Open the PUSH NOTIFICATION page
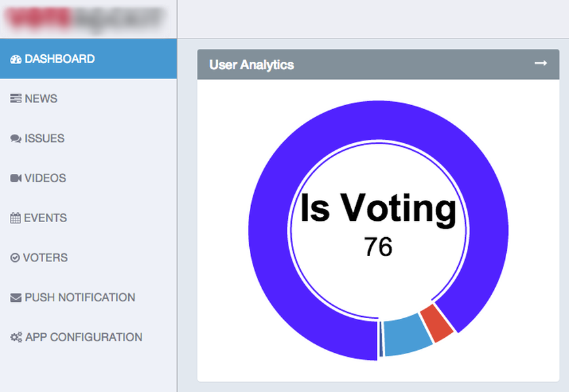Image resolution: width=569 pixels, height=392 pixels. 88,297
